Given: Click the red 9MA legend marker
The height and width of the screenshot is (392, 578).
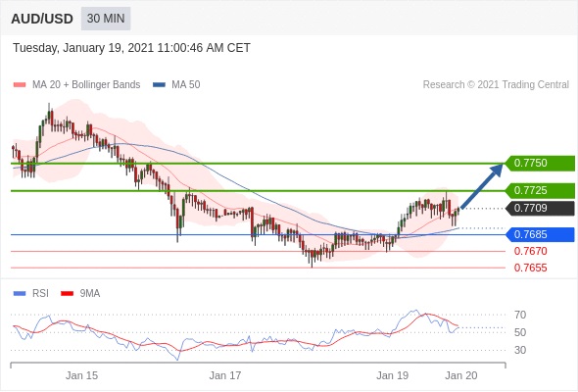Looking at the screenshot, I should click(67, 294).
